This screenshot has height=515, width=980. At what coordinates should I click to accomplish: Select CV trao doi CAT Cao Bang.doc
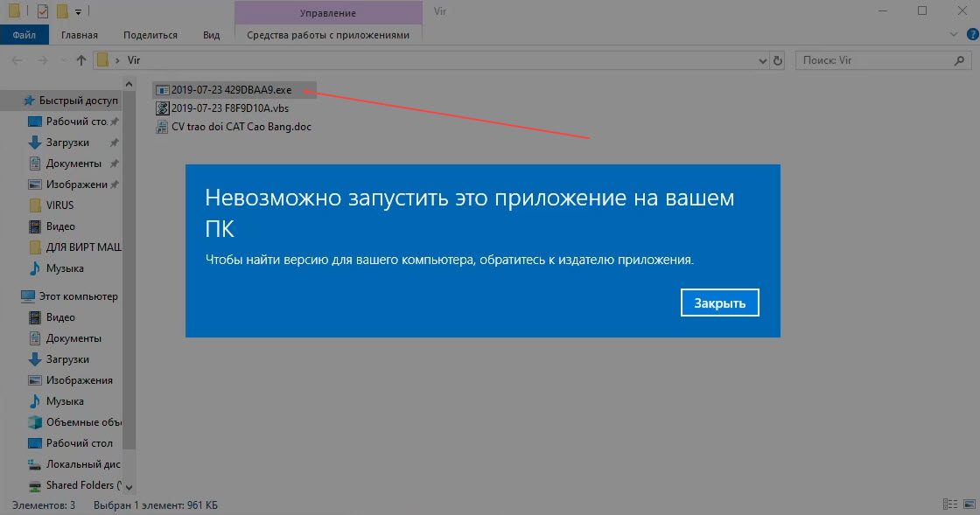(241, 127)
